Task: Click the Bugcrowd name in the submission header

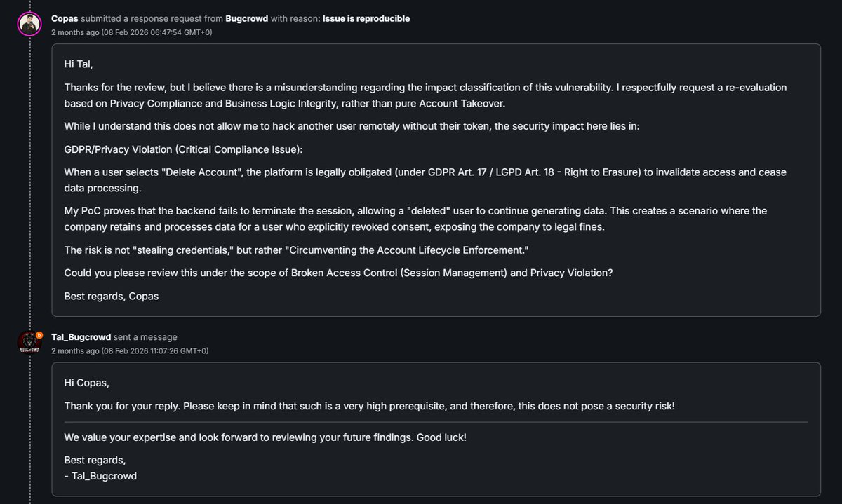Action: coord(246,18)
